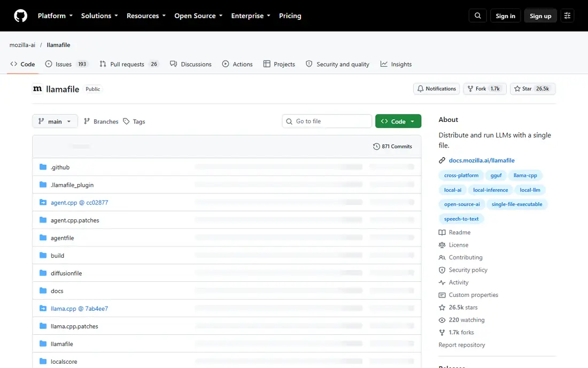
Task: View the 871 Commits history
Action: (392, 147)
